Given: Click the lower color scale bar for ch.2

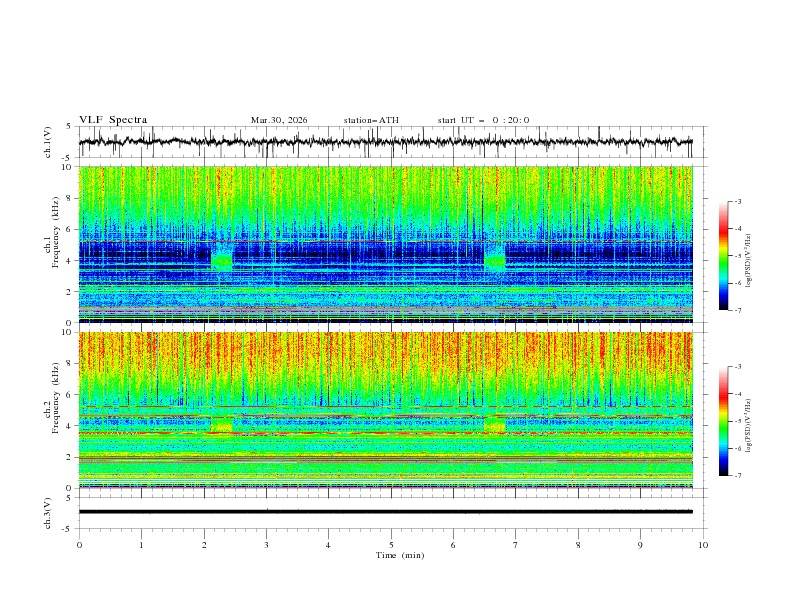Looking at the screenshot, I should (x=723, y=421).
